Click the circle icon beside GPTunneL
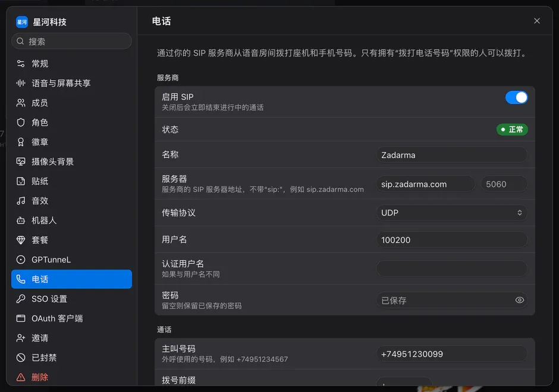The height and width of the screenshot is (392, 559). (x=21, y=260)
